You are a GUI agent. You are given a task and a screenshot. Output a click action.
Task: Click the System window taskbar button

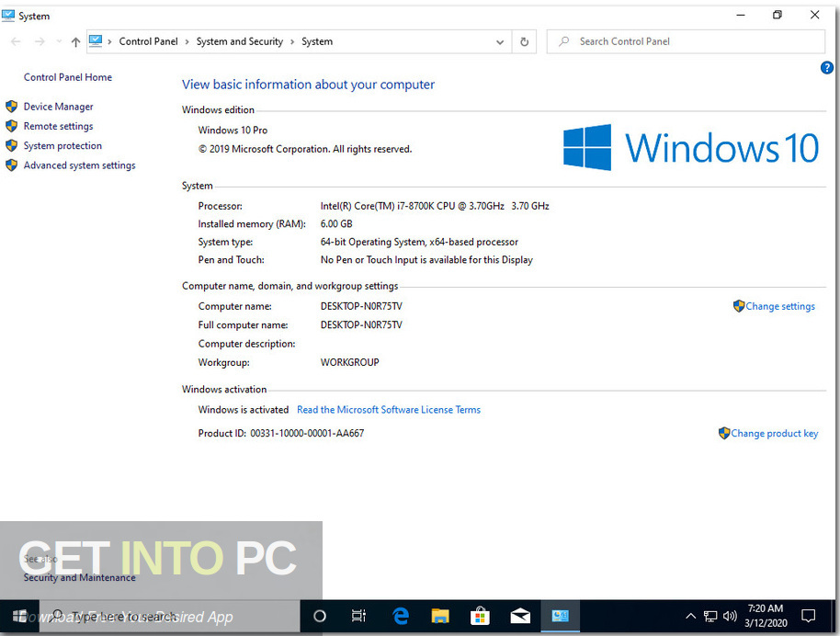[561, 616]
